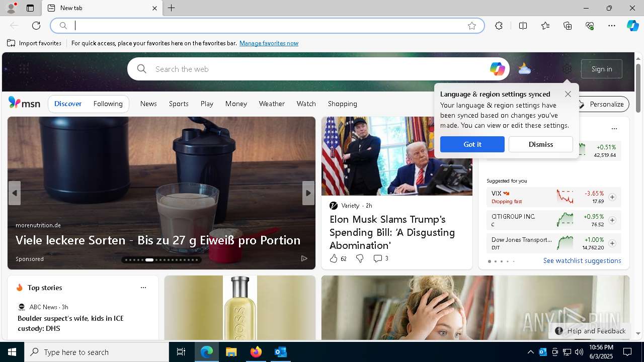644x362 pixels.
Task: Click Sign in button
Action: pyautogui.click(x=602, y=69)
